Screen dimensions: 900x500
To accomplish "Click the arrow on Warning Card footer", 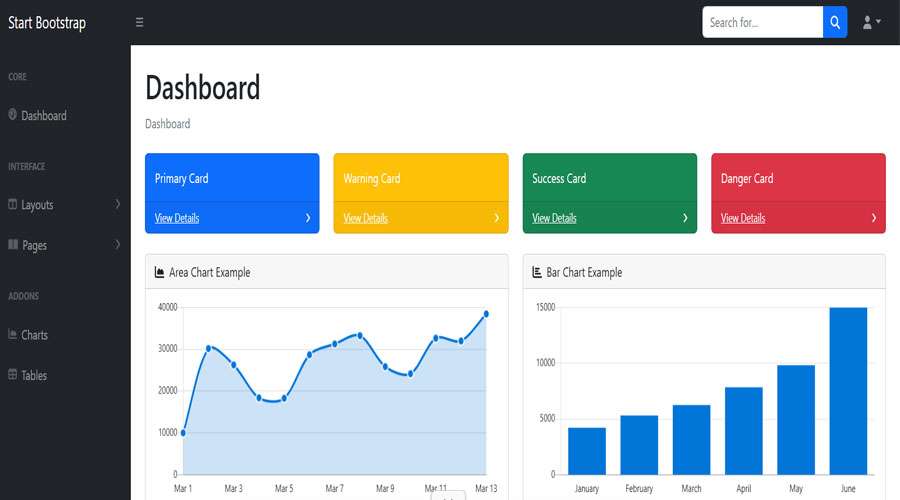I will [x=496, y=218].
